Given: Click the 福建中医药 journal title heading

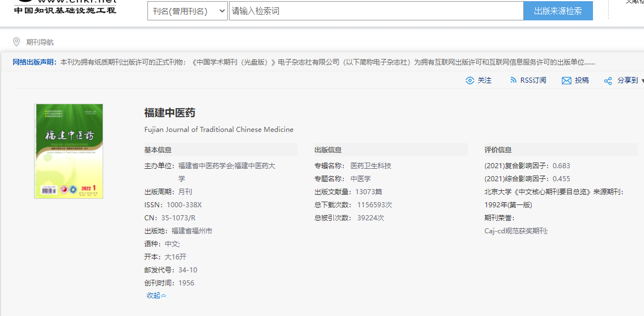Looking at the screenshot, I should pos(170,113).
